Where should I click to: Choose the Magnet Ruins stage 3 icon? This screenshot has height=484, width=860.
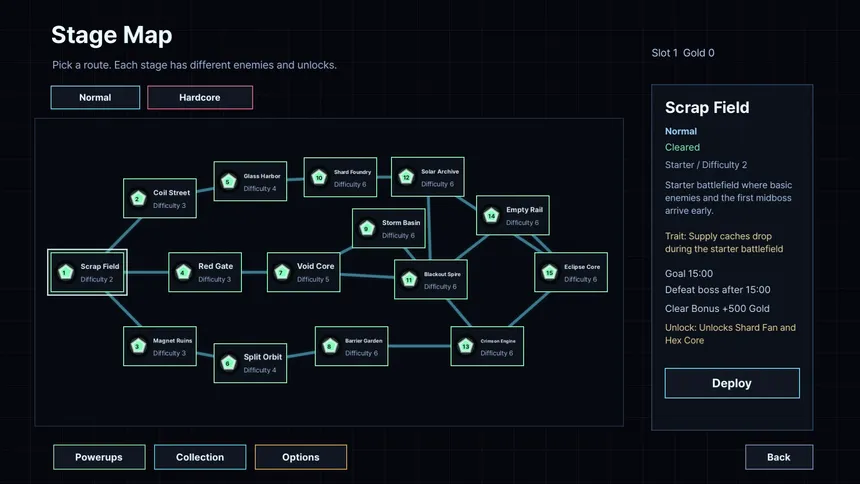pos(138,346)
